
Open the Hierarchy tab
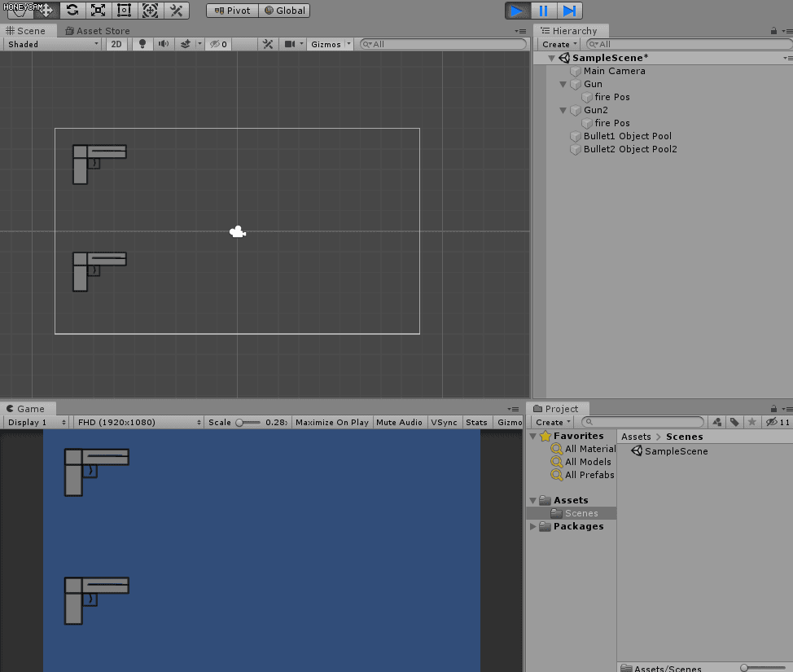569,31
